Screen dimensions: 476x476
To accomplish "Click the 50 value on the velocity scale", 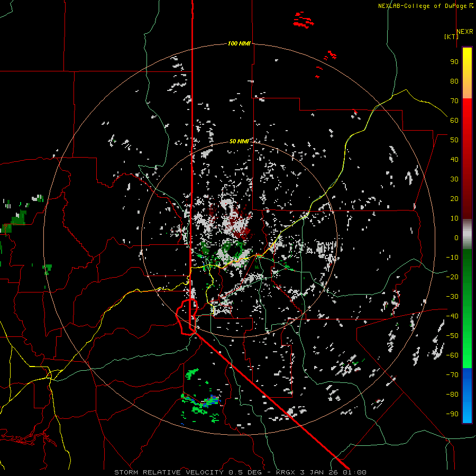I will point(454,140).
